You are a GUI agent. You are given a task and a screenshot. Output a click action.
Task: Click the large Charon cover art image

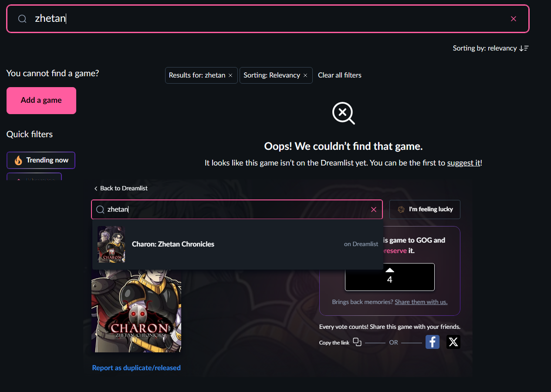136,311
